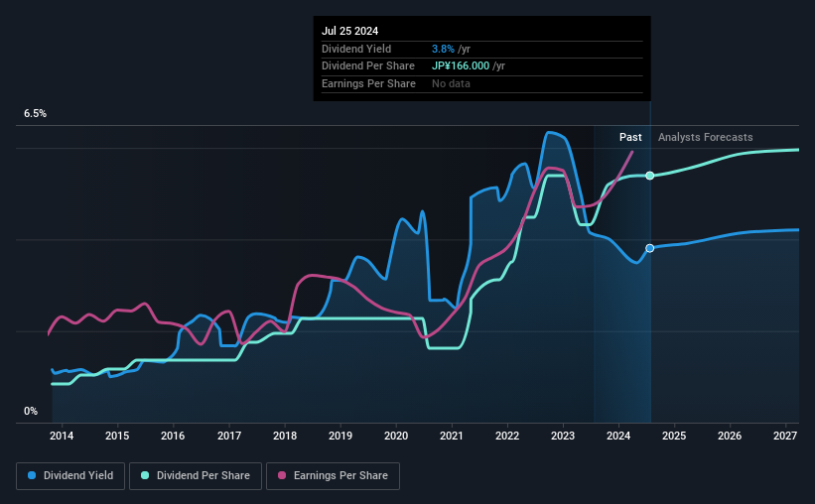Click the 2027 x-axis label
The height and width of the screenshot is (504, 815).
pyautogui.click(x=785, y=436)
